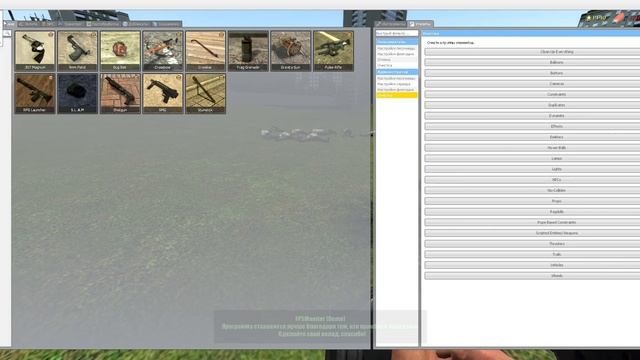The height and width of the screenshot is (360, 640).
Task: Click the Cleanup Everything button
Action: 532,52
